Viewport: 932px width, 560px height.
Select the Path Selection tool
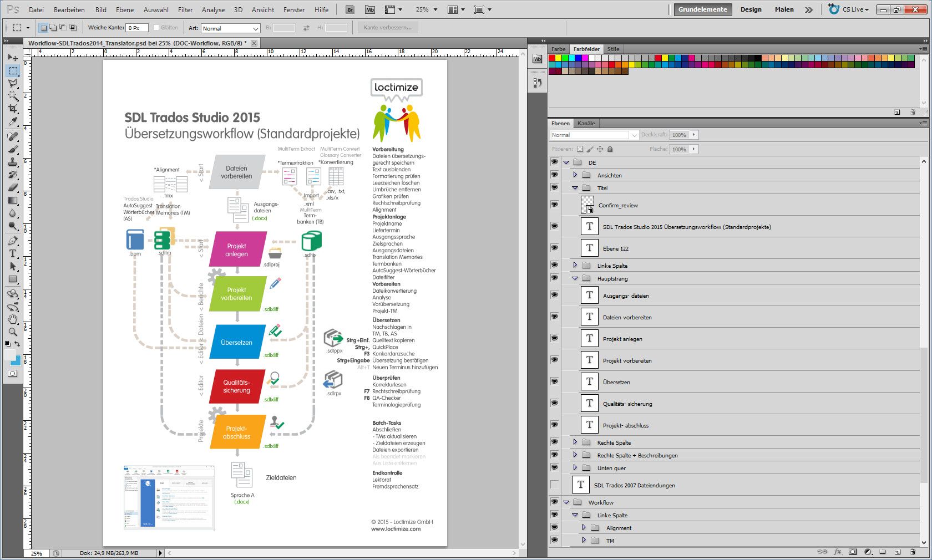point(13,266)
